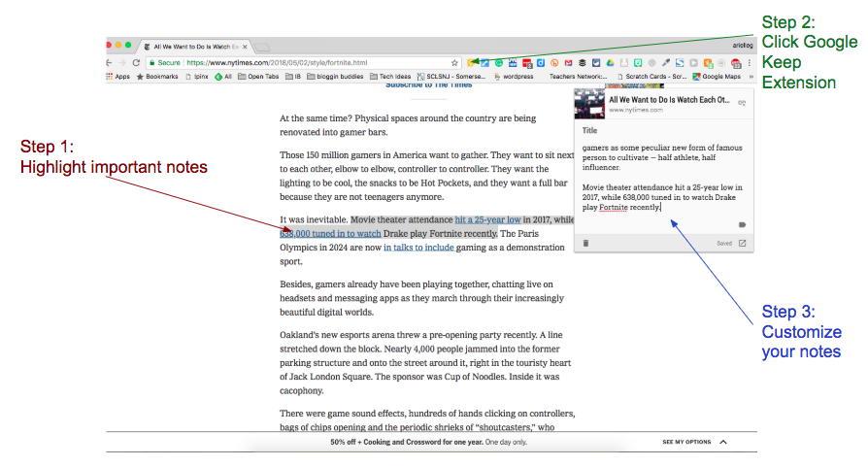Click the red extension icon with badge 22

coord(736,64)
